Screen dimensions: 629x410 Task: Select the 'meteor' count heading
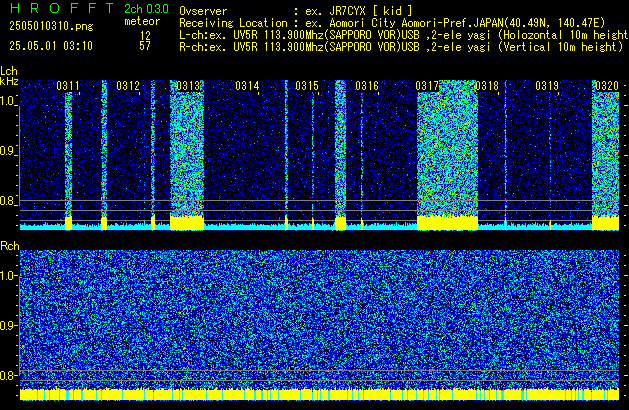(x=142, y=21)
